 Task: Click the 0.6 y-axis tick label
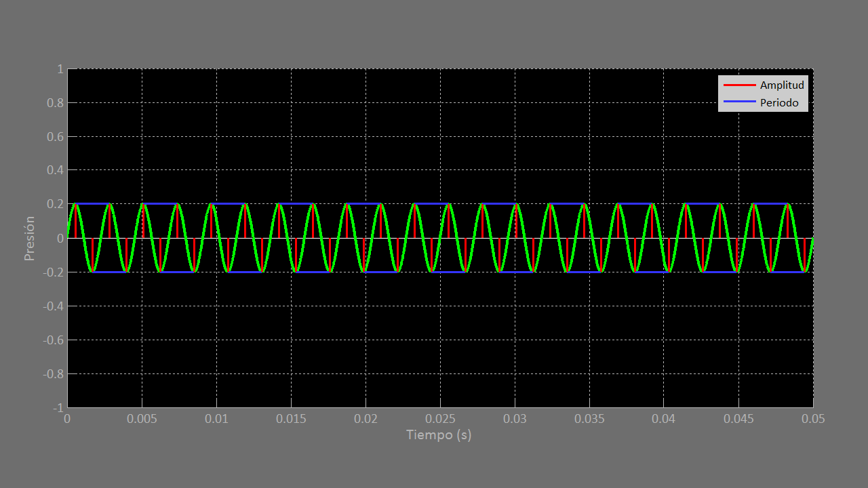point(55,137)
